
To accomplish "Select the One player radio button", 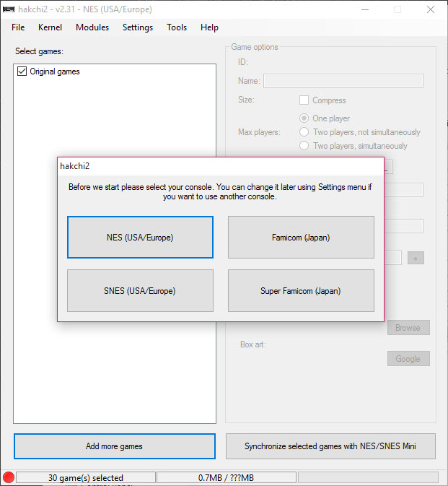I will (x=304, y=118).
